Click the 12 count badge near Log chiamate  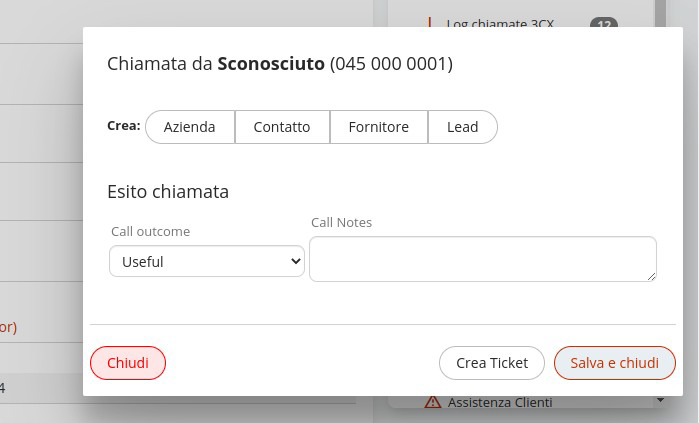pyautogui.click(x=604, y=23)
